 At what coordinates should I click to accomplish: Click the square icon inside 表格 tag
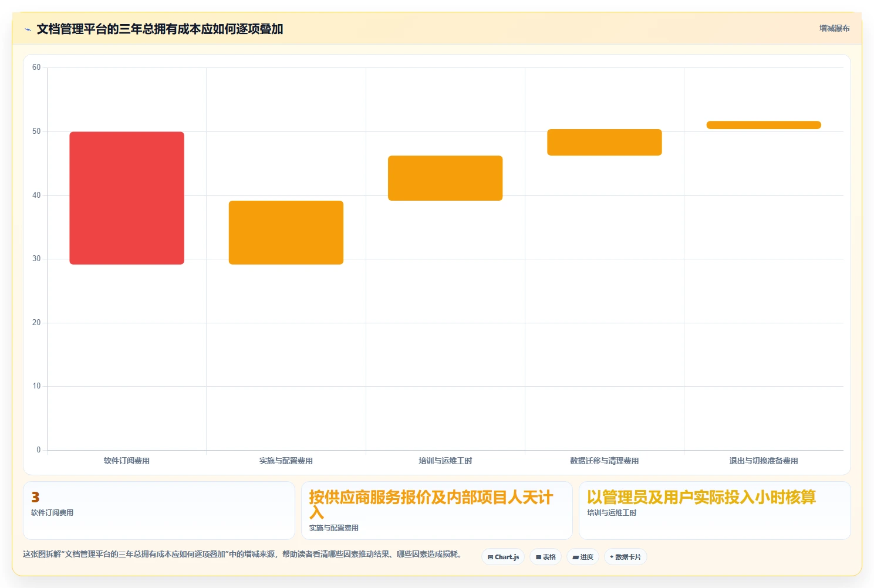pyautogui.click(x=538, y=557)
